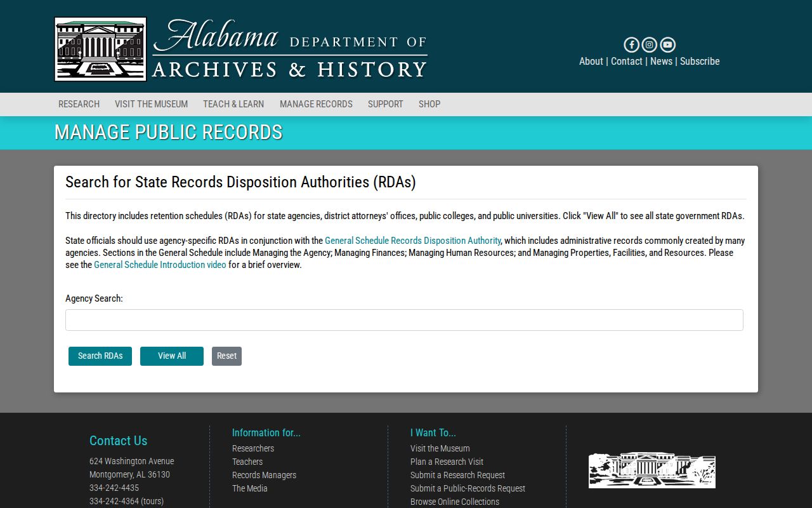Image resolution: width=812 pixels, height=508 pixels.
Task: Open the YouTube social icon
Action: pyautogui.click(x=667, y=44)
